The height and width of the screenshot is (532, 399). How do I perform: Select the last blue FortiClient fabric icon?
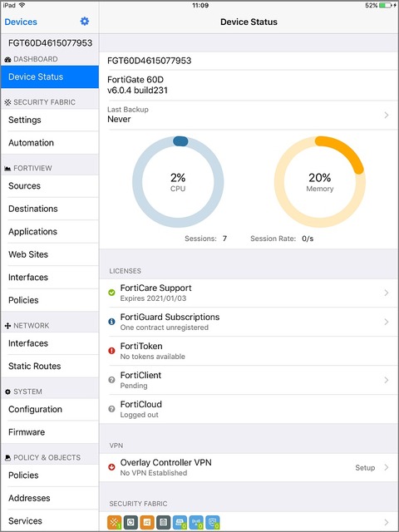[x=213, y=523]
